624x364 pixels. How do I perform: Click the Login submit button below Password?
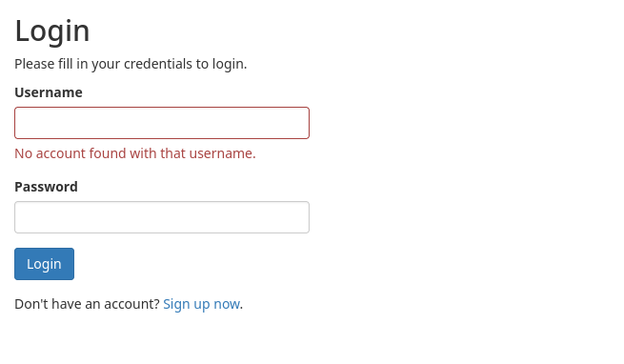coord(44,264)
